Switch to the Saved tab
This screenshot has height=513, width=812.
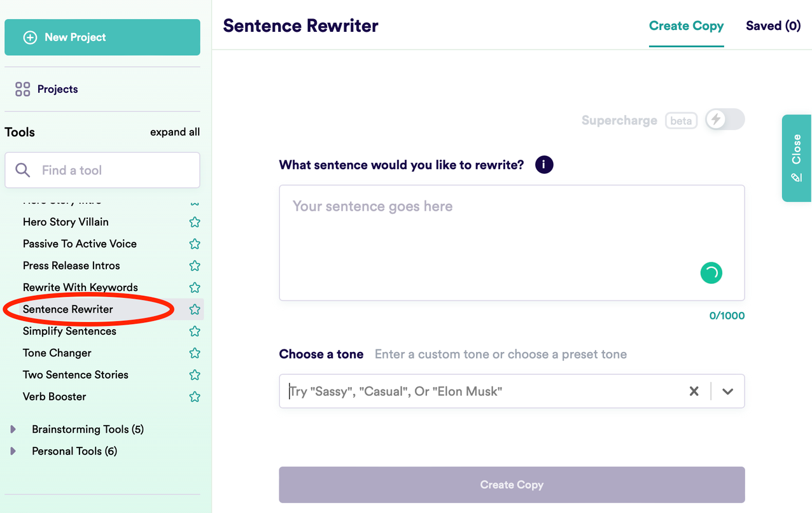click(x=773, y=26)
